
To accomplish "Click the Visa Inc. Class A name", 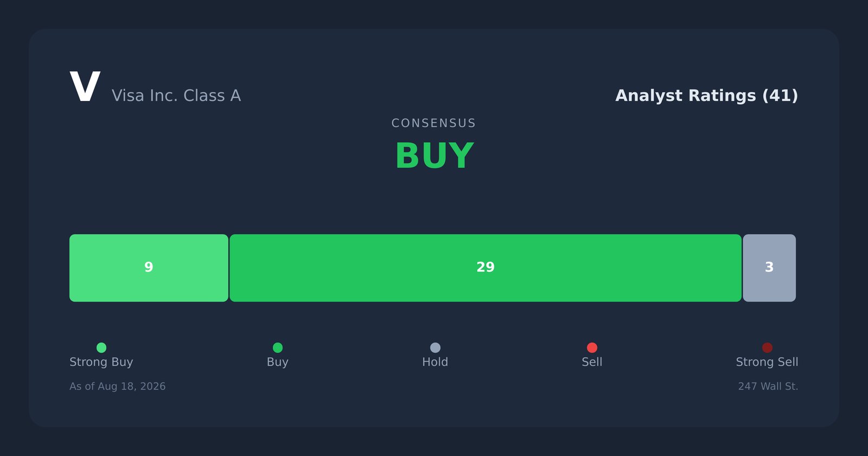I will pyautogui.click(x=176, y=96).
